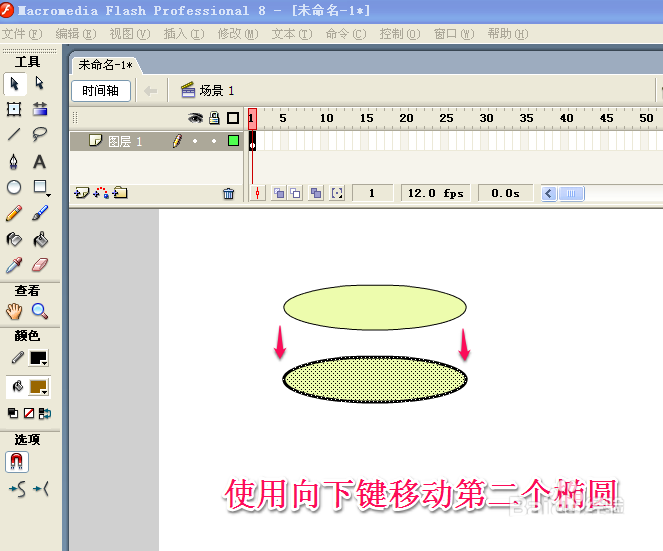The image size is (663, 551).
Task: Select the Line tool
Action: click(x=14, y=134)
